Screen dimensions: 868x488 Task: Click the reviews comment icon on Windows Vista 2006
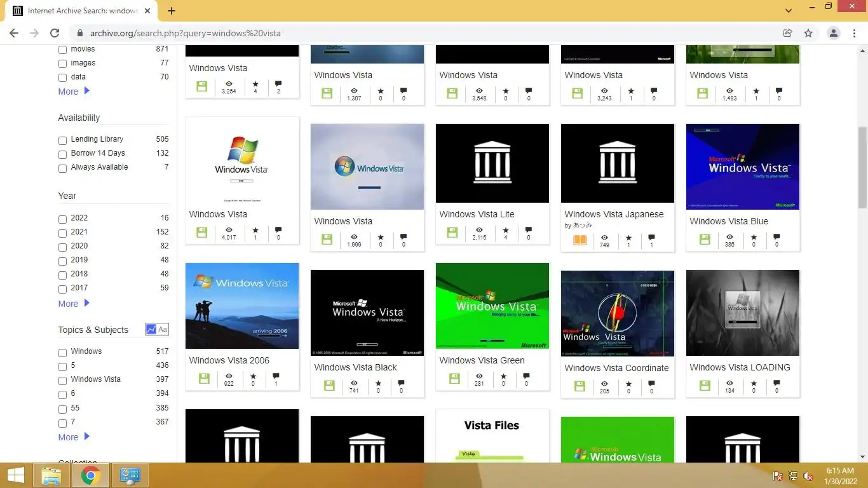pos(276,376)
